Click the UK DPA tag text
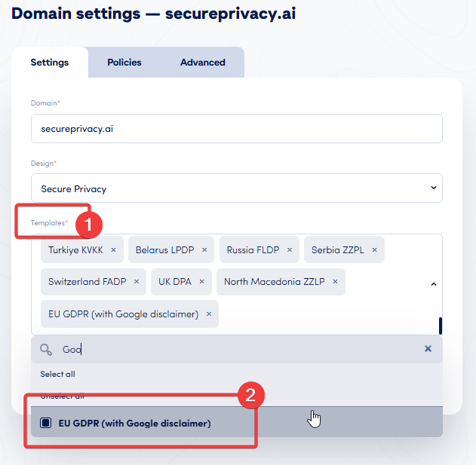476x465 pixels. point(175,282)
